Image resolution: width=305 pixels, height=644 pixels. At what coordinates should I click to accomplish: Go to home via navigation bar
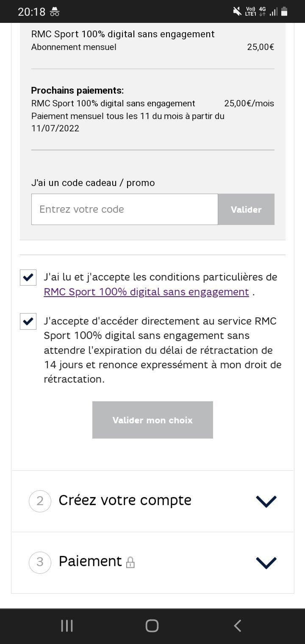[152, 626]
